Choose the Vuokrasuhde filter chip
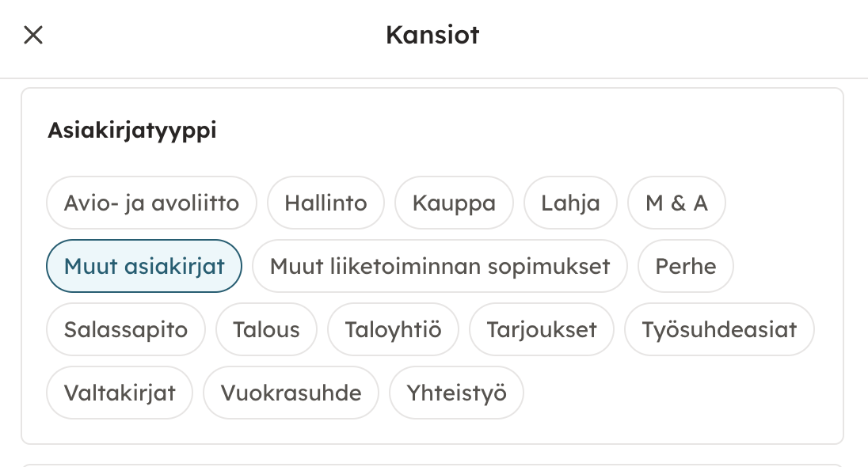Viewport: 868px width, 467px height. pos(291,393)
